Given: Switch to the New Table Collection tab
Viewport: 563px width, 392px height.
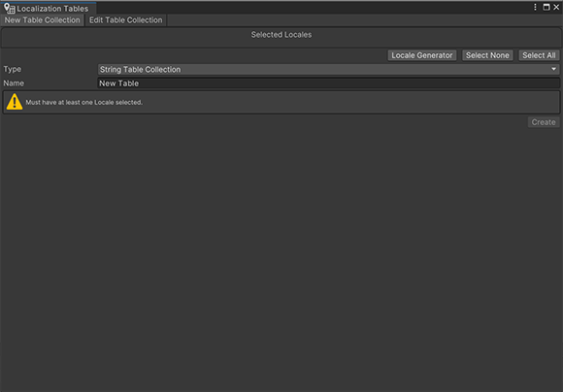Looking at the screenshot, I should (x=42, y=20).
